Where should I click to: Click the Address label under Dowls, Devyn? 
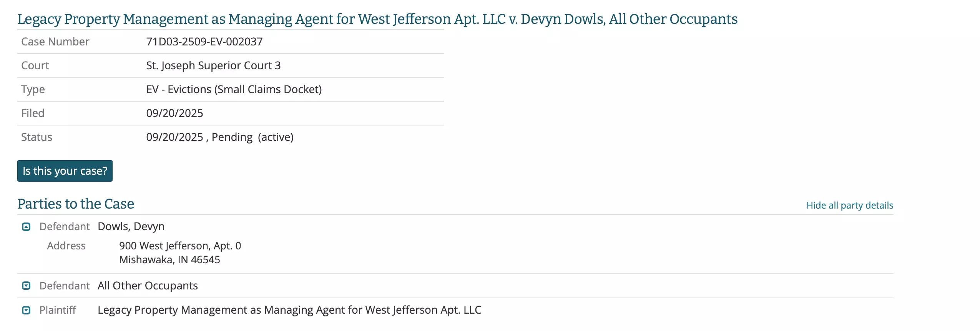pos(66,246)
